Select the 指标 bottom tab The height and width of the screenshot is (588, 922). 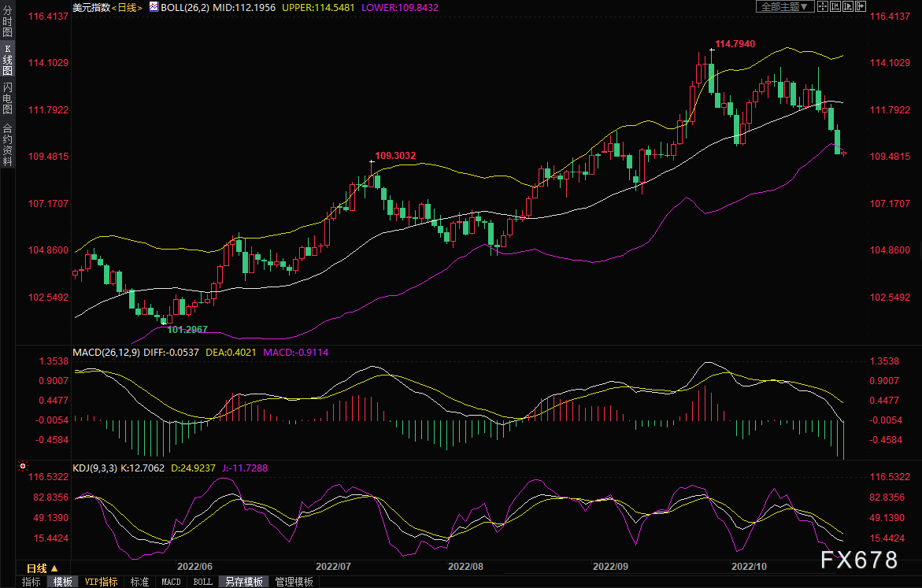(x=31, y=582)
